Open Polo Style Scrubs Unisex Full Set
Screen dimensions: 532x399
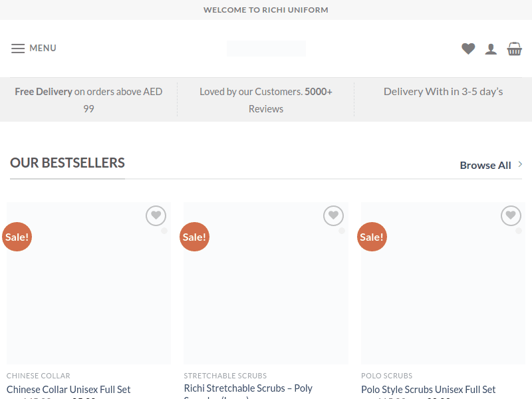(x=428, y=389)
